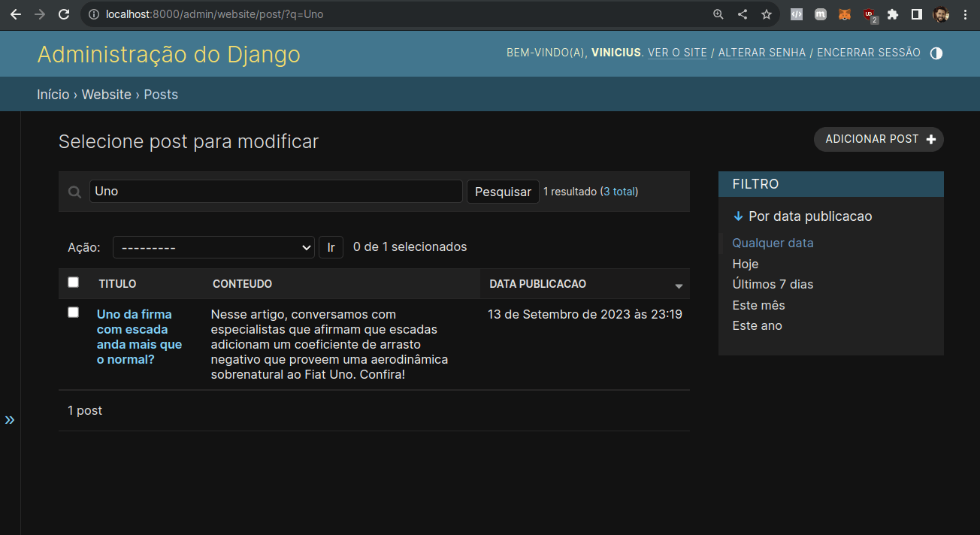Click the extensions puzzle-piece icon
980x535 pixels.
[894, 14]
